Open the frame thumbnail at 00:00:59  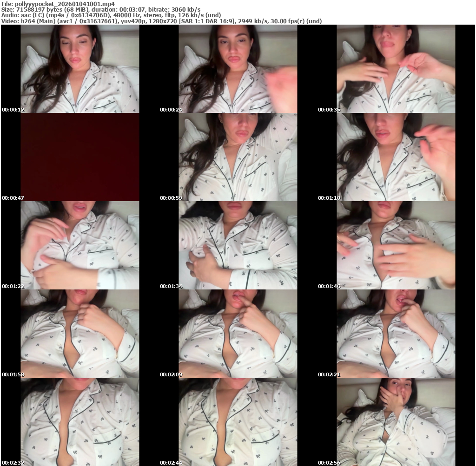point(238,157)
